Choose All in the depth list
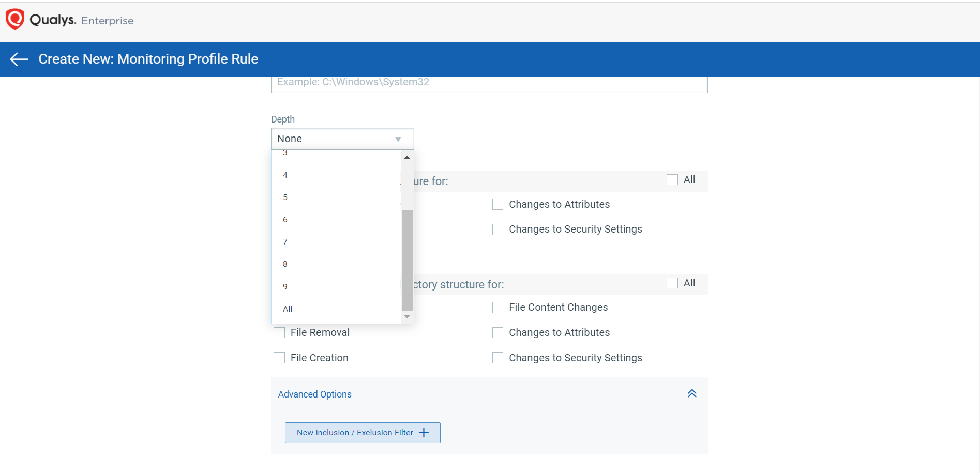Viewport: 980px width, 473px height. 288,309
